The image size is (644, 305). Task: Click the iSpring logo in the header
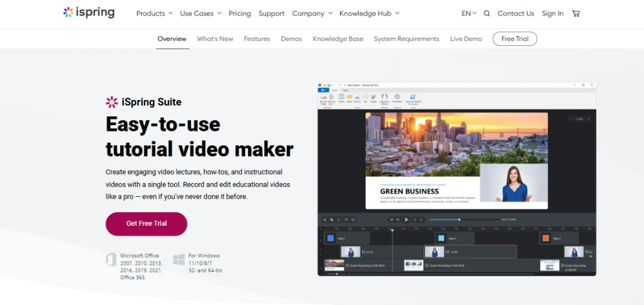pos(89,13)
